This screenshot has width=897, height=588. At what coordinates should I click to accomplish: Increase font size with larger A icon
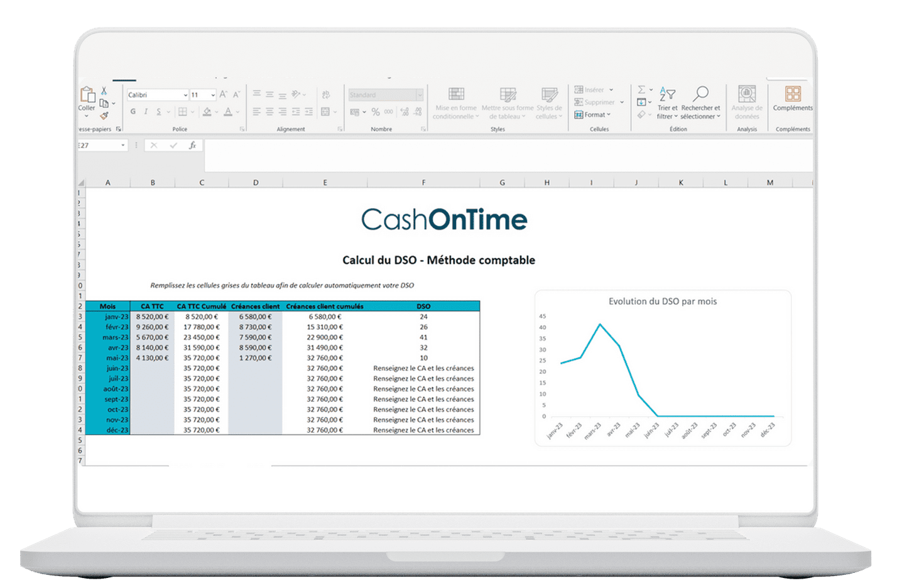(223, 95)
